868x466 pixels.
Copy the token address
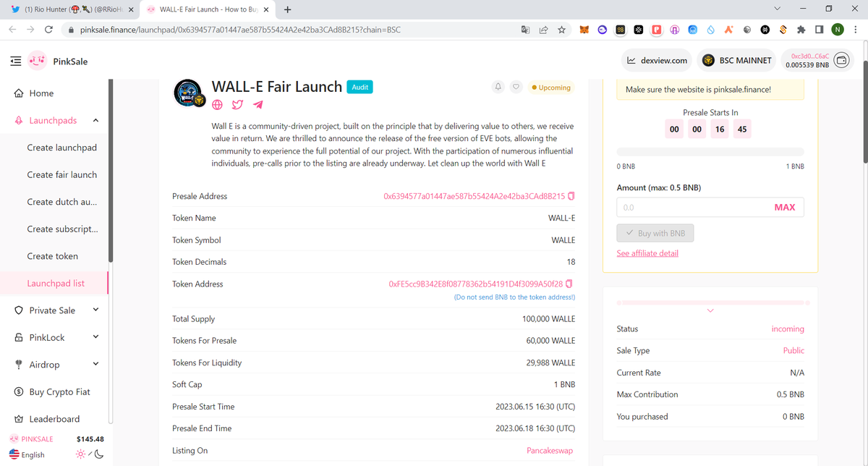[570, 284]
